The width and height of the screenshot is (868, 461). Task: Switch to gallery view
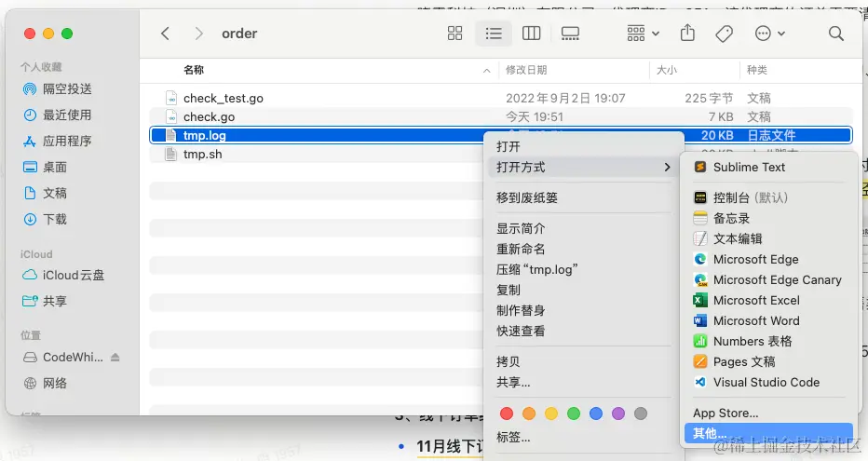(570, 34)
